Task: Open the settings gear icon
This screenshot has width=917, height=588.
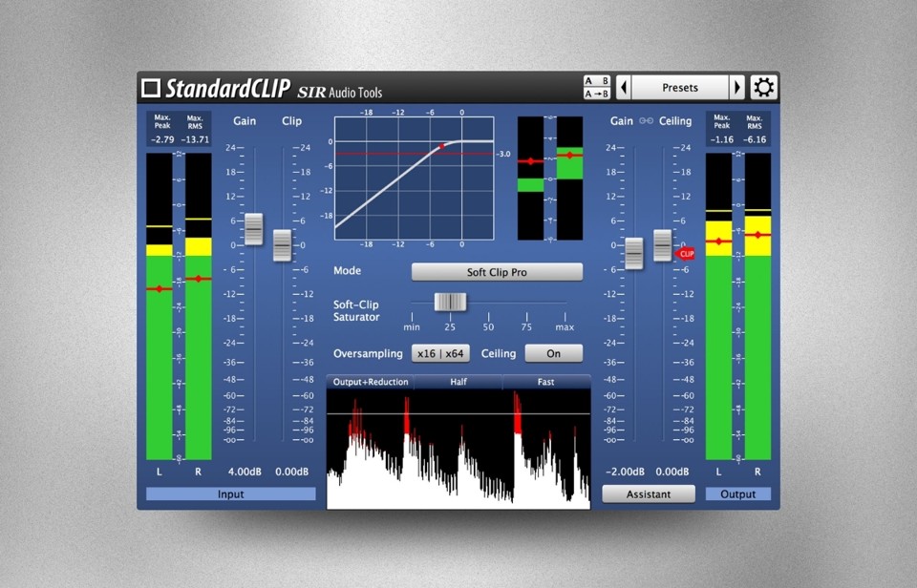Action: 764,88
